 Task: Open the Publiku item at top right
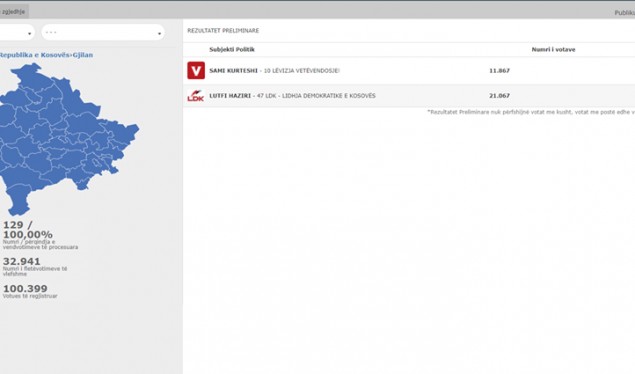click(x=624, y=13)
